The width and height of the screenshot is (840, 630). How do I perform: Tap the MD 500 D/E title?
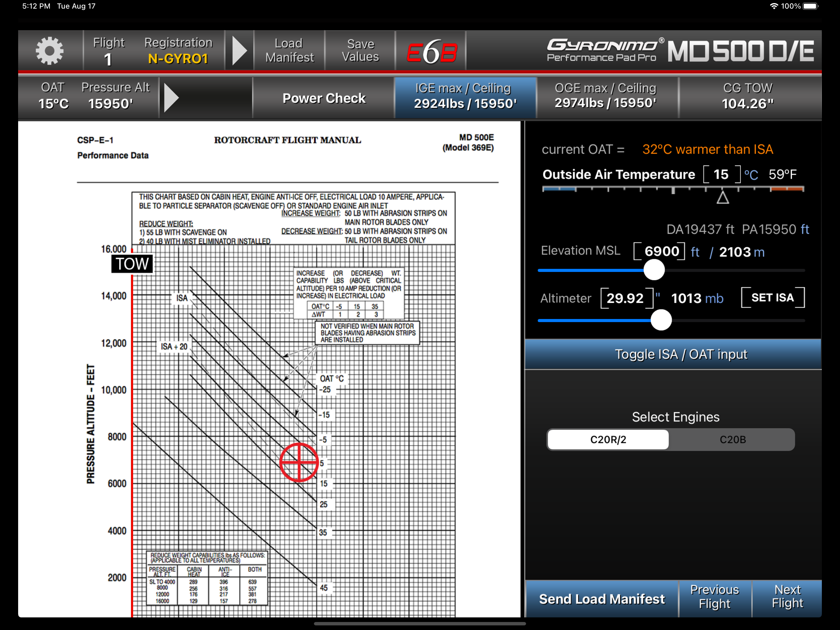tap(740, 51)
